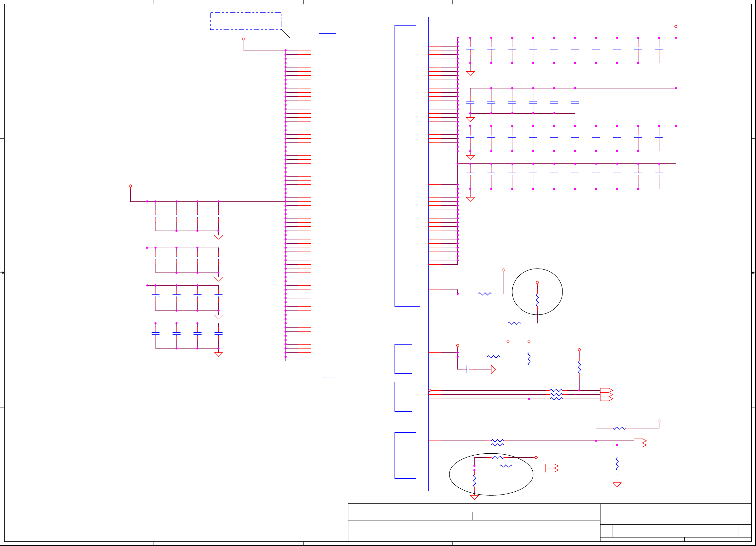Click the ground symbol under the top capacitor row
Image resolution: width=756 pixels, height=546 pixels.
point(470,73)
